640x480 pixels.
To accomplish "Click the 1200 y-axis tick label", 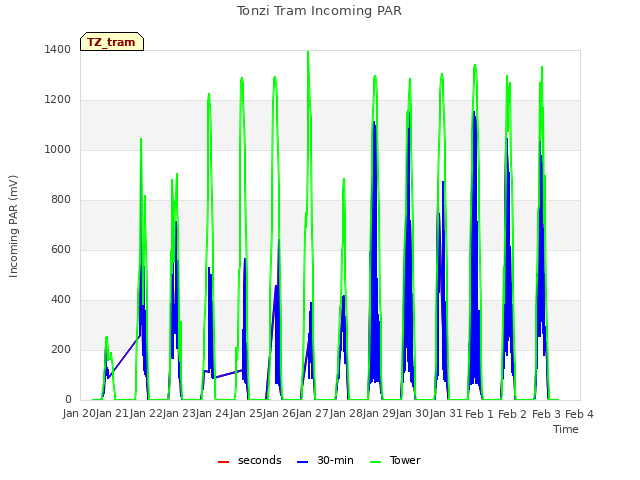I will pos(58,100).
